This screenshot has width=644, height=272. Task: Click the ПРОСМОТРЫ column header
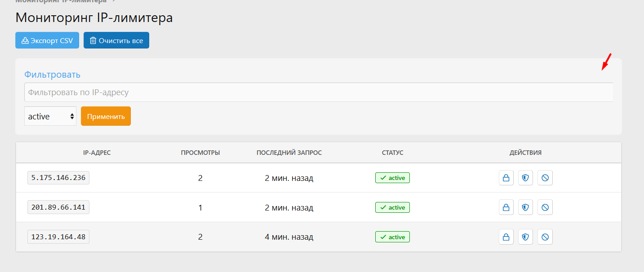(200, 153)
